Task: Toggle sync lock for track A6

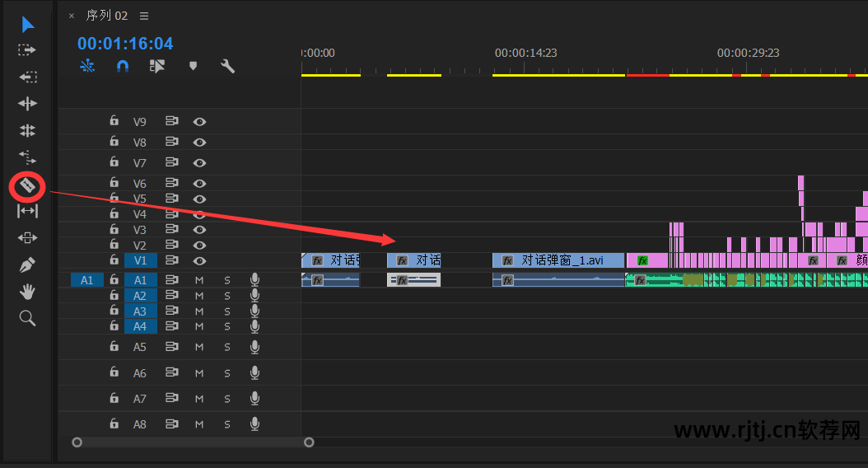Action: [171, 372]
